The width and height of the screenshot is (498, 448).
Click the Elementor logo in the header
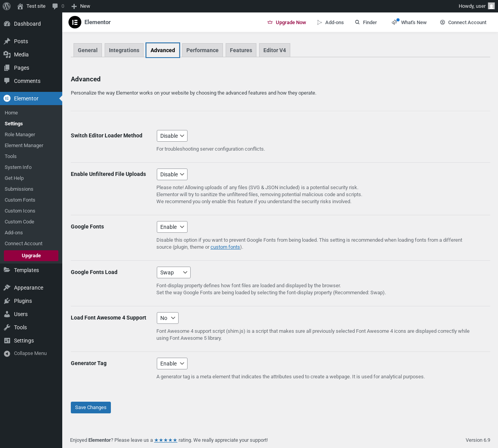pos(75,22)
